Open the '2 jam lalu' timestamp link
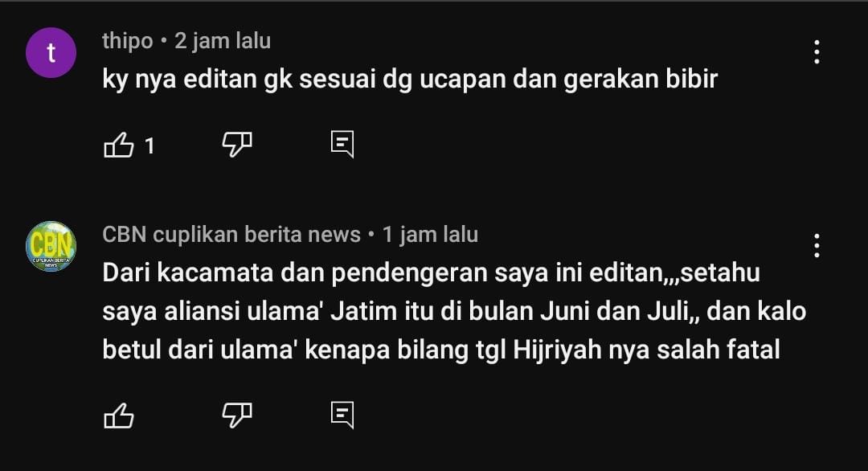This screenshot has width=868, height=471. pos(223,41)
